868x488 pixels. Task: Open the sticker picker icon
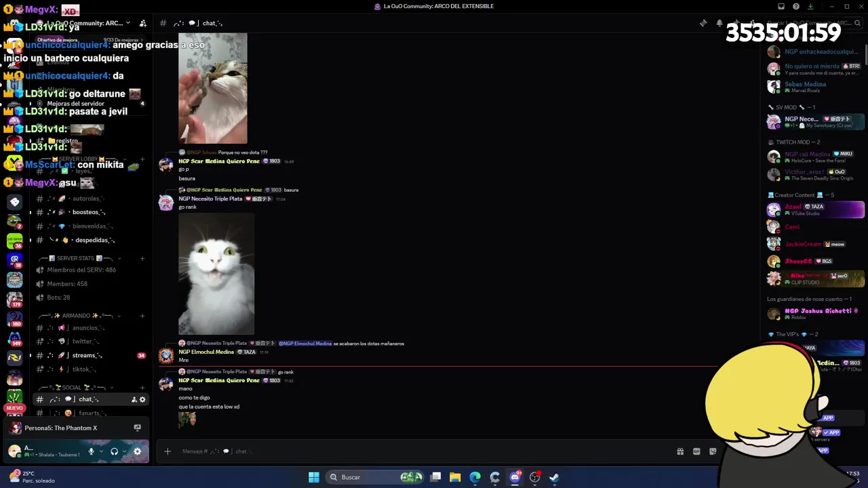(x=713, y=451)
